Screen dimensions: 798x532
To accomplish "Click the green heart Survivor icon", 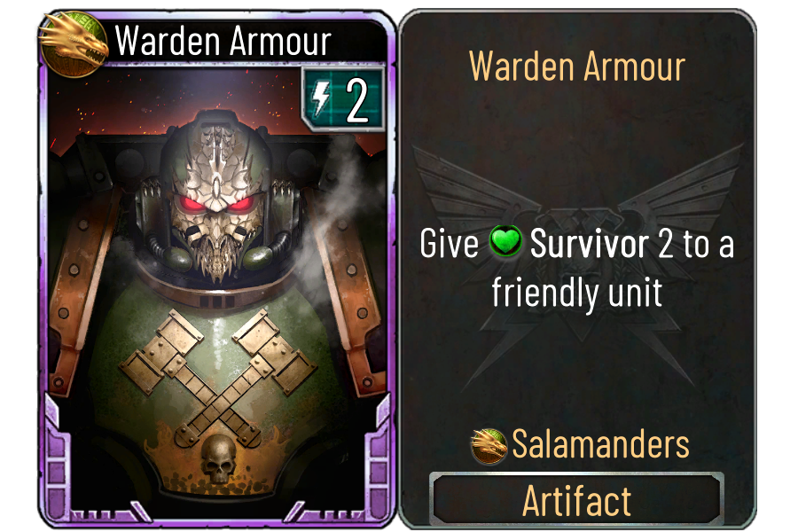I will pos(505,241).
